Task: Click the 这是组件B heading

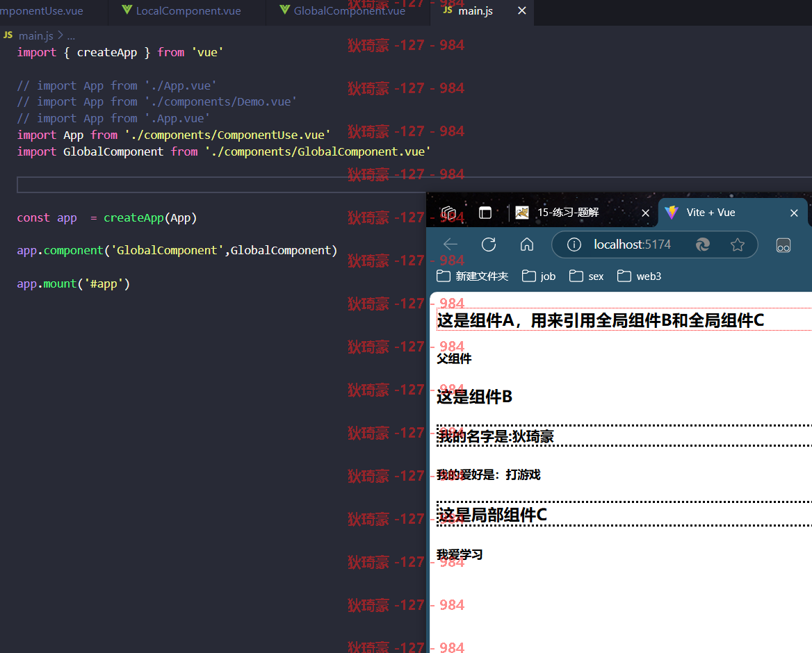Action: click(474, 397)
